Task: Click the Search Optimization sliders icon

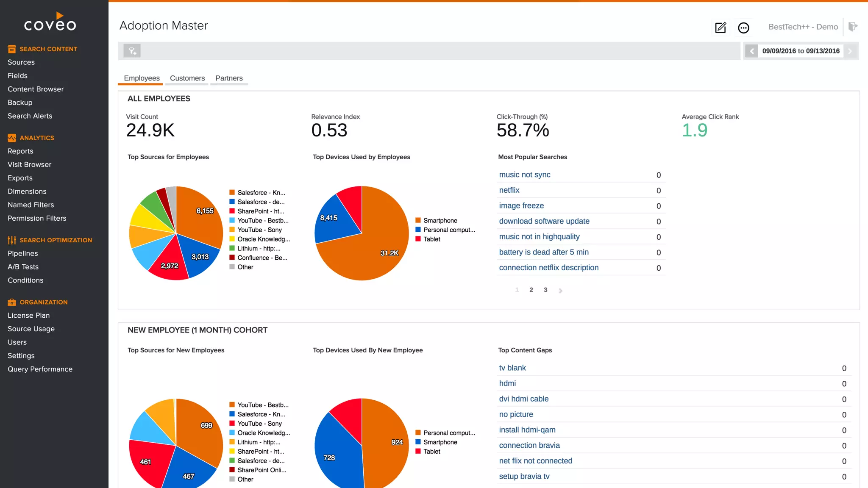Action: pyautogui.click(x=12, y=240)
